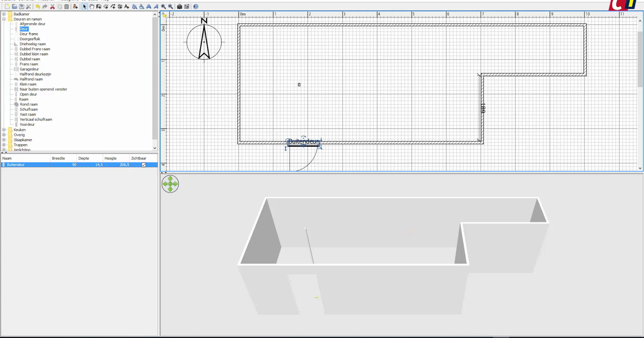The width and height of the screenshot is (644, 338).
Task: Open preferences with the wrench icon
Action: (x=28, y=6)
